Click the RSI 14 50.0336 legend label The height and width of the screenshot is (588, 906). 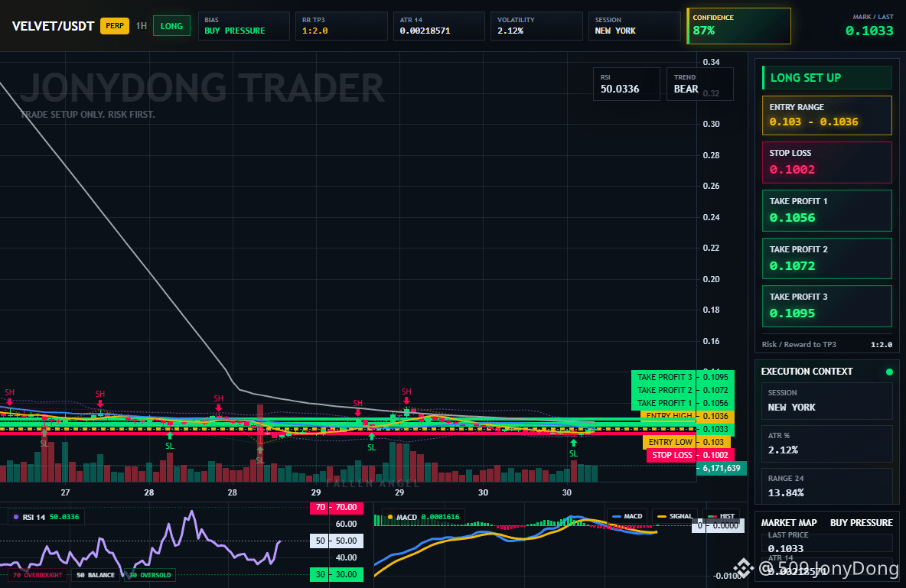click(51, 517)
